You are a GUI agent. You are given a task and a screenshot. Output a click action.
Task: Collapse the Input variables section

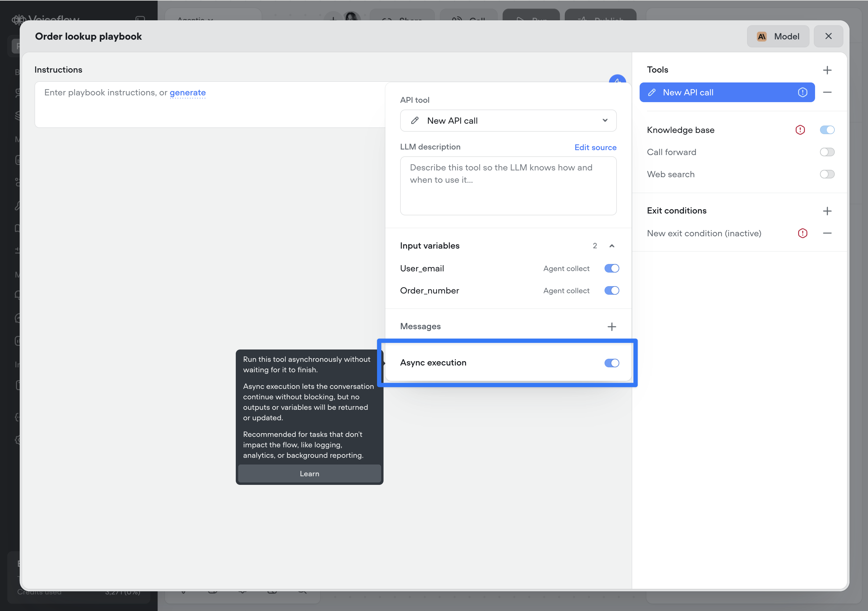pyautogui.click(x=611, y=246)
